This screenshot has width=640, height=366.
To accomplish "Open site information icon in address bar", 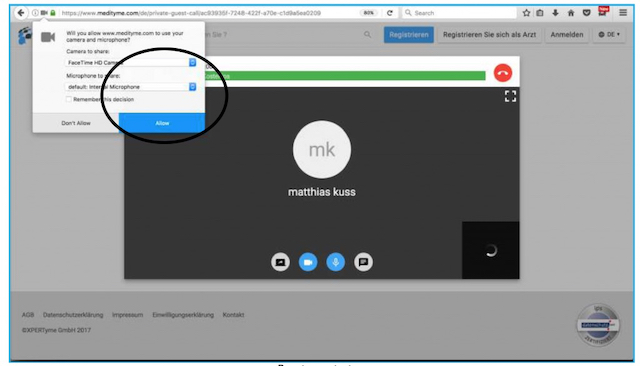I will click(35, 13).
